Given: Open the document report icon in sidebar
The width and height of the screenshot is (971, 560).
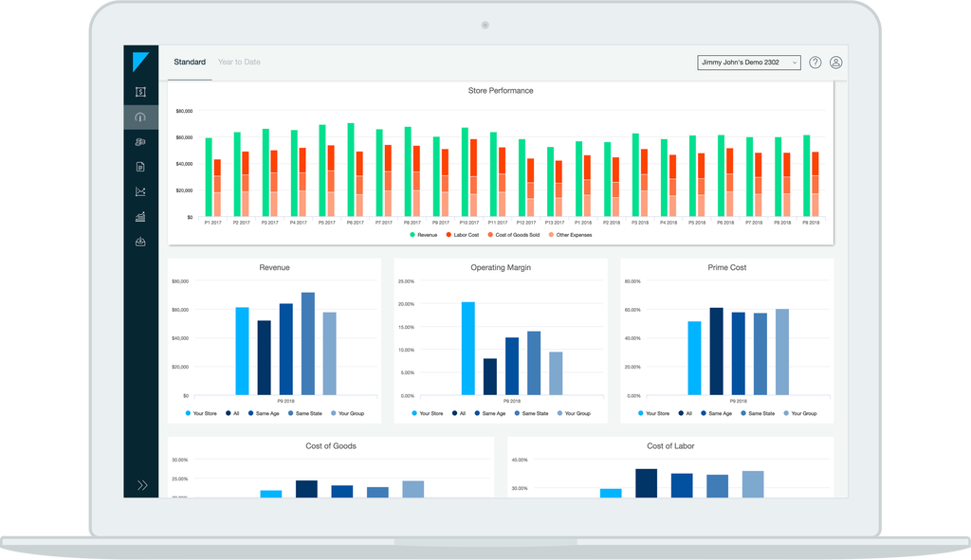Looking at the screenshot, I should click(x=140, y=167).
